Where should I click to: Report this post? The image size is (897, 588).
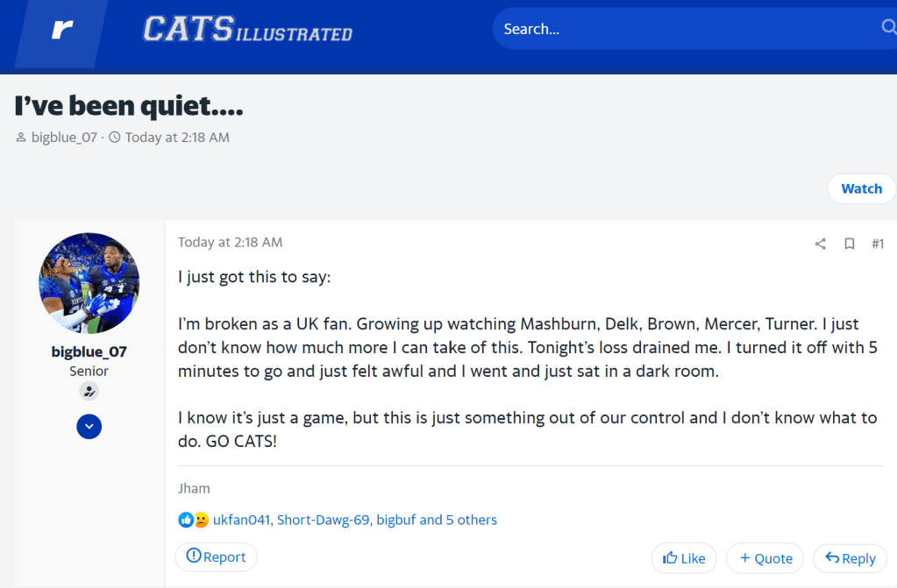[216, 556]
